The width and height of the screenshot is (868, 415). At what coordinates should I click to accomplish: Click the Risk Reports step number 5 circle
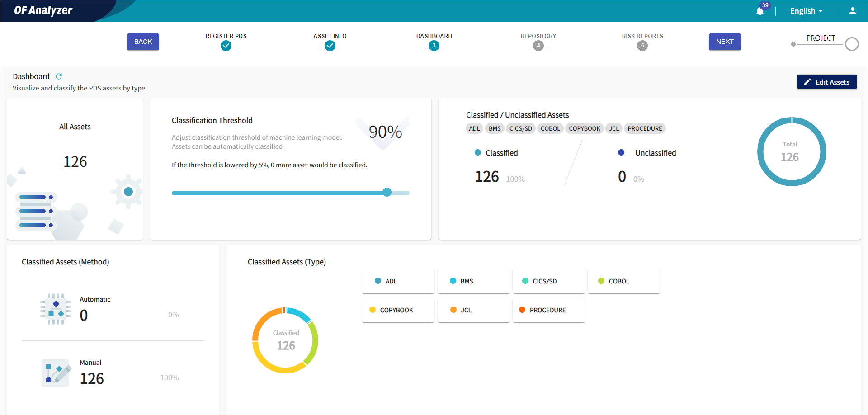[x=642, y=46]
